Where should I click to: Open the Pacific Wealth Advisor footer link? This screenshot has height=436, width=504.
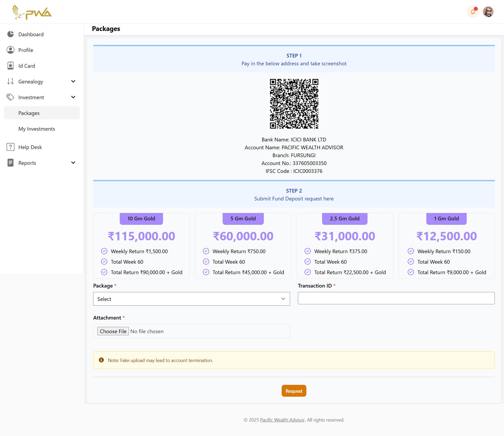(x=282, y=420)
